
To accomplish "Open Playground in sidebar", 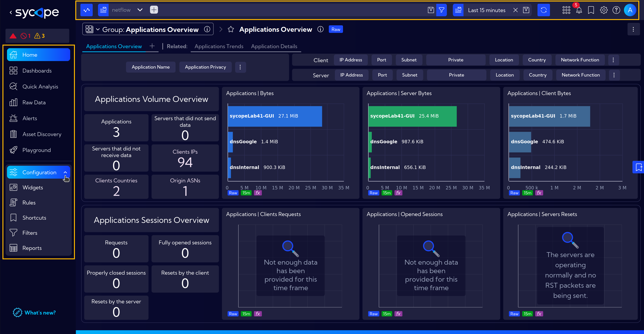I will (39, 150).
